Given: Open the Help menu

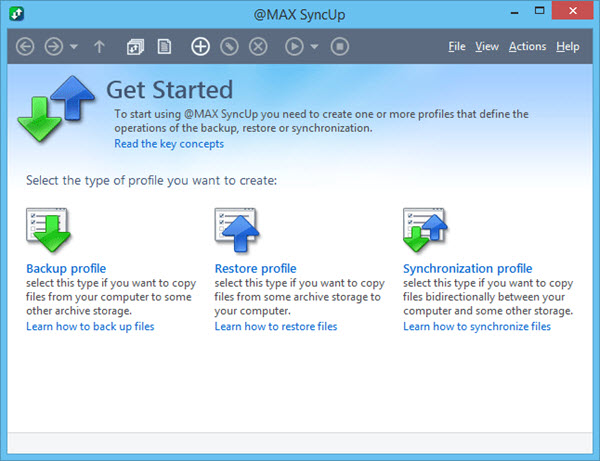Looking at the screenshot, I should tap(568, 47).
